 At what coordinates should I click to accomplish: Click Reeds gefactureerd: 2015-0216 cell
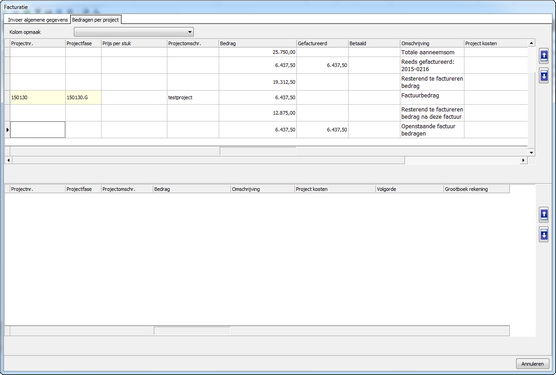pyautogui.click(x=432, y=65)
